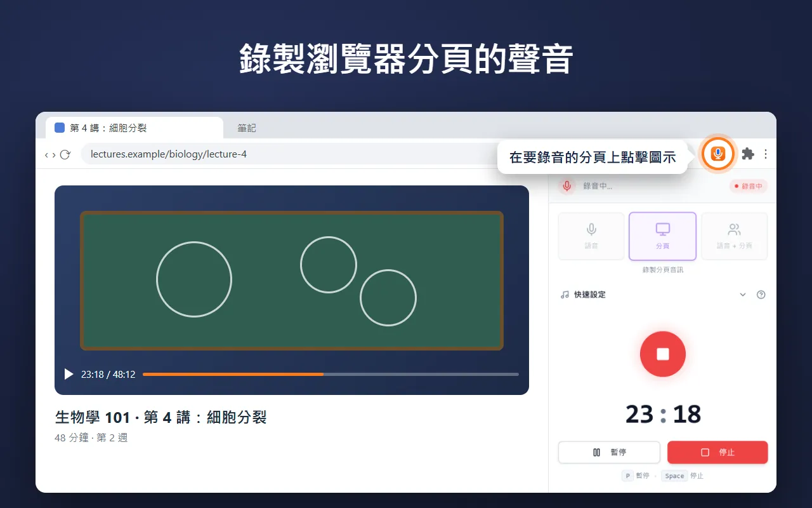
Task: Click the 錄音中 status badge
Action: tap(748, 186)
